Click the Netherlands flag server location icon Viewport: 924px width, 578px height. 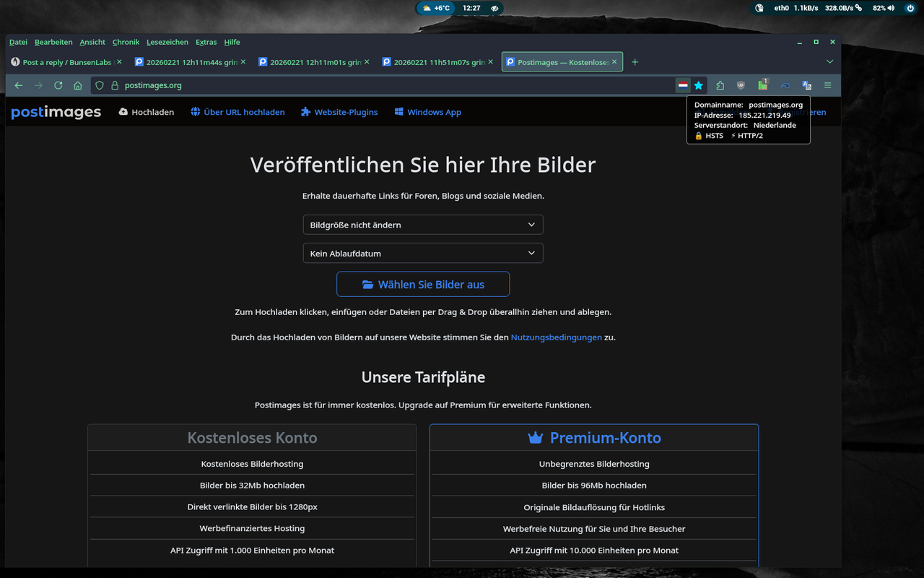click(x=683, y=85)
